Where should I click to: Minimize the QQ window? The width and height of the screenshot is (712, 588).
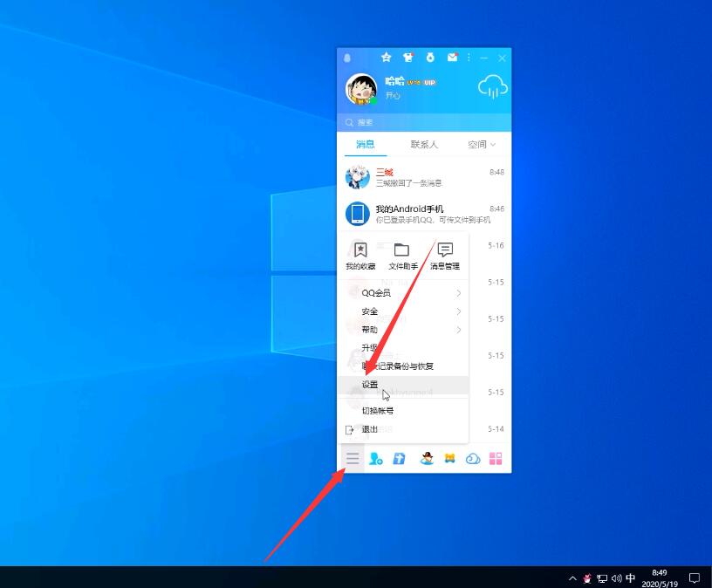click(484, 58)
